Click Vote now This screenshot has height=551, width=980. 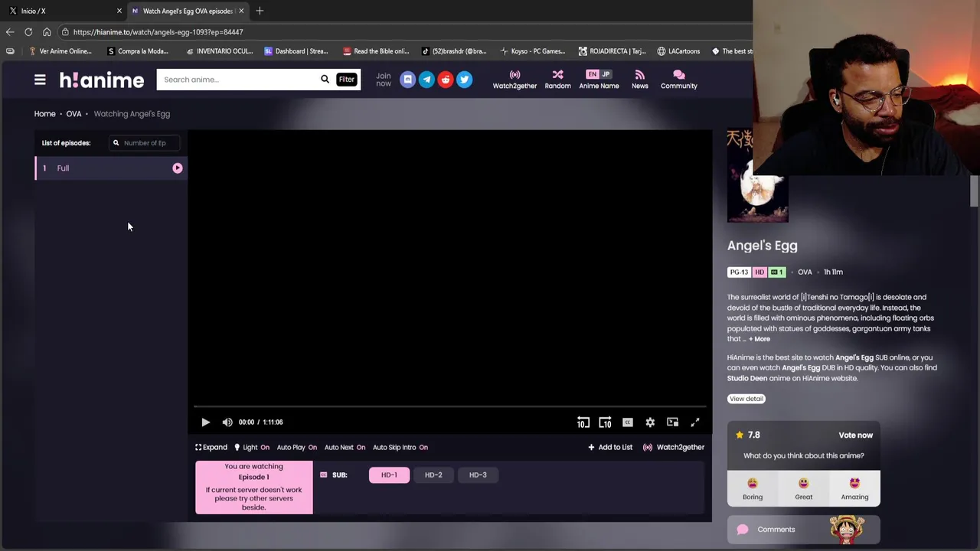coord(855,435)
